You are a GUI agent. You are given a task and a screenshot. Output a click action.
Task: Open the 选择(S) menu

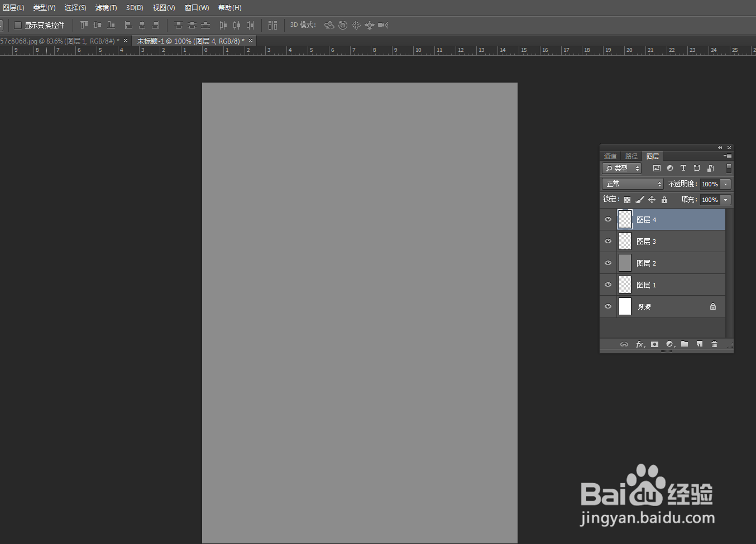(75, 8)
